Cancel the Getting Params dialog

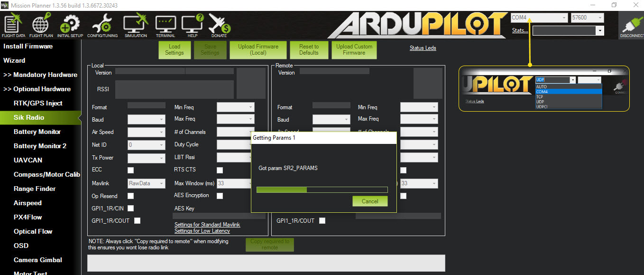[x=370, y=201]
